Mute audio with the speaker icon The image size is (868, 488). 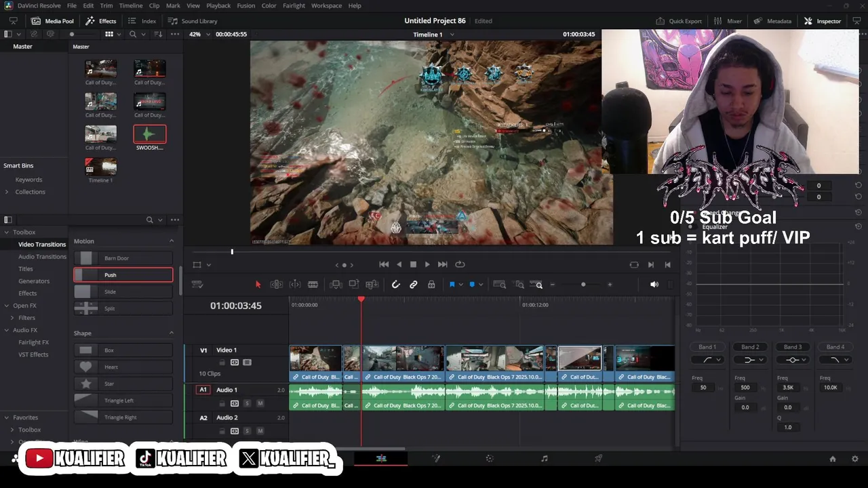tap(654, 285)
